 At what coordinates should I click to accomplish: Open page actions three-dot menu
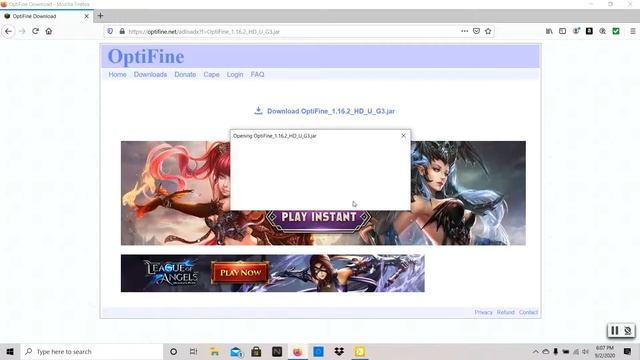pos(464,31)
